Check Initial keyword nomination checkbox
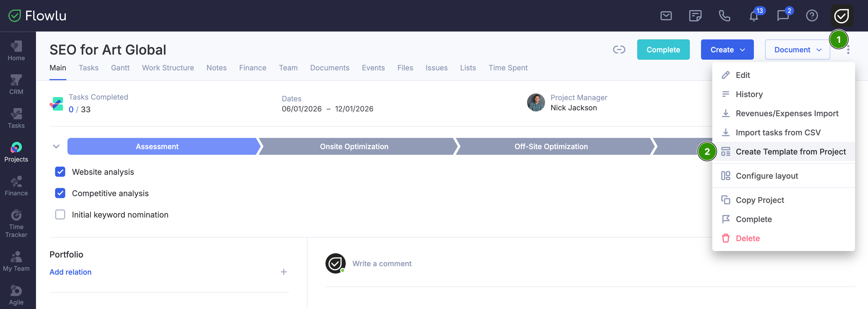Viewport: 868px width, 309px height. (60, 214)
